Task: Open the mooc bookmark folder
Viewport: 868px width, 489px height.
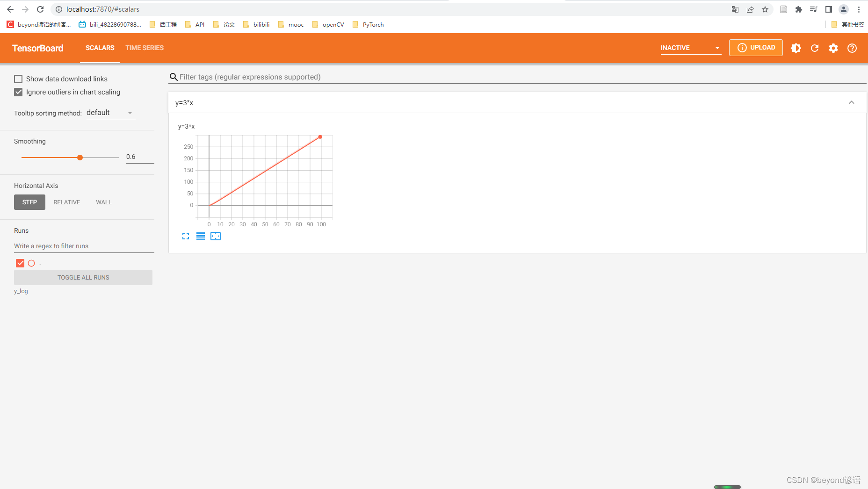Action: tap(291, 25)
